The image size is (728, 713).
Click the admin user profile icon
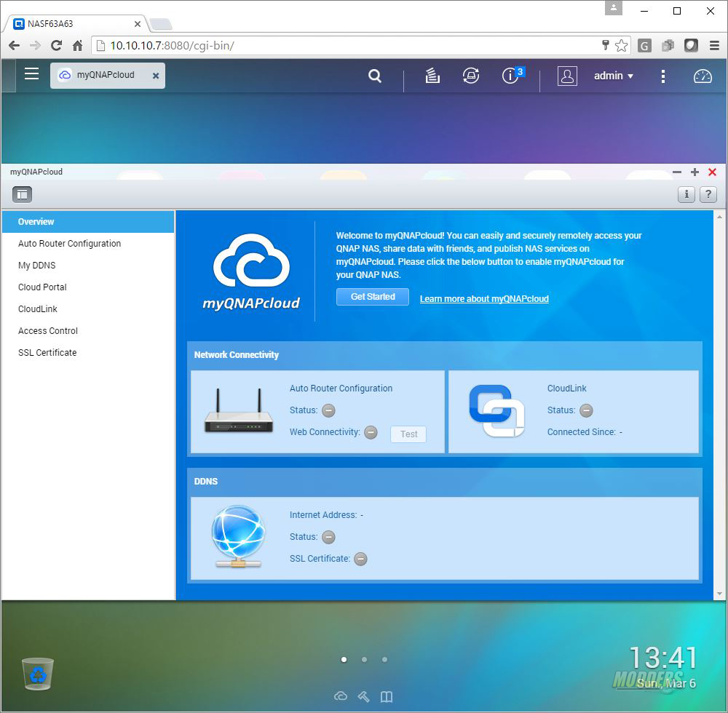point(567,76)
